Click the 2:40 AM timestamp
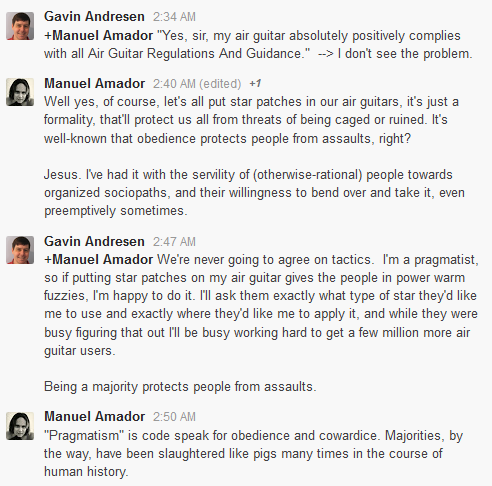 point(174,84)
